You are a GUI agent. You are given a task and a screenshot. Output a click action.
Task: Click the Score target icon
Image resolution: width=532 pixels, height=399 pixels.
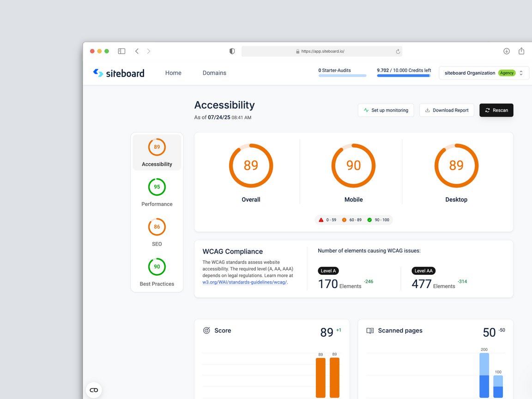tap(206, 331)
